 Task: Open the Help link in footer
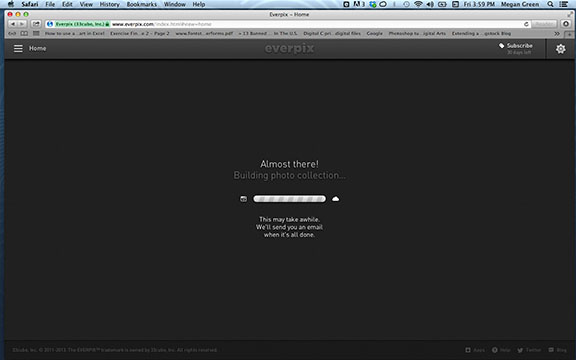[501, 350]
